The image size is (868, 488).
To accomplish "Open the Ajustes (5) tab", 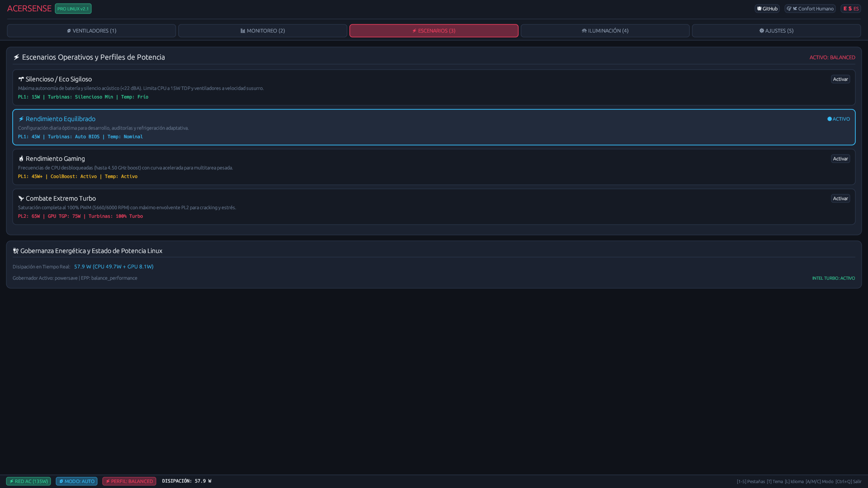I will point(776,31).
